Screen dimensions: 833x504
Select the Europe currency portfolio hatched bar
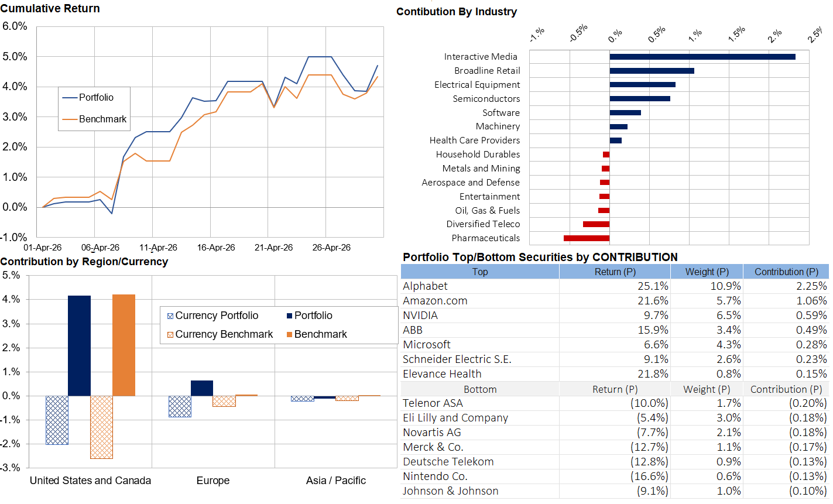[x=180, y=406]
